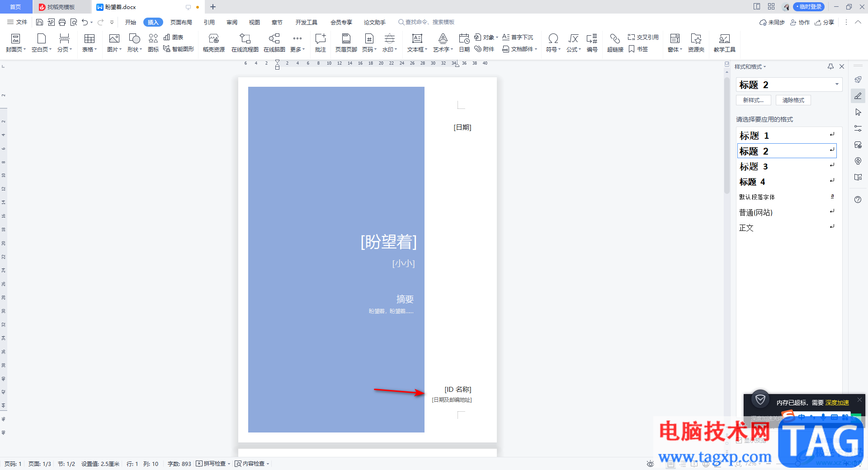The height and width of the screenshot is (470, 868).
Task: Switch to the 找稻壳模板 tab
Action: coord(61,7)
